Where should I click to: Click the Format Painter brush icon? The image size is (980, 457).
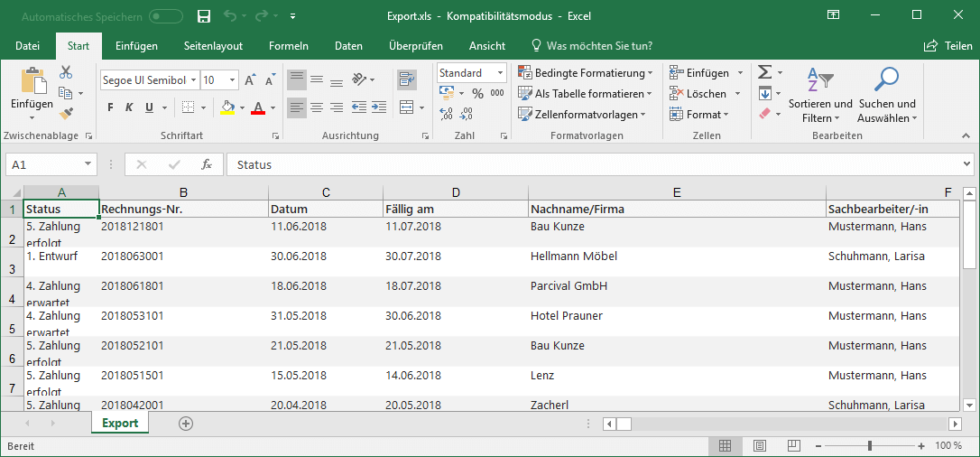66,113
